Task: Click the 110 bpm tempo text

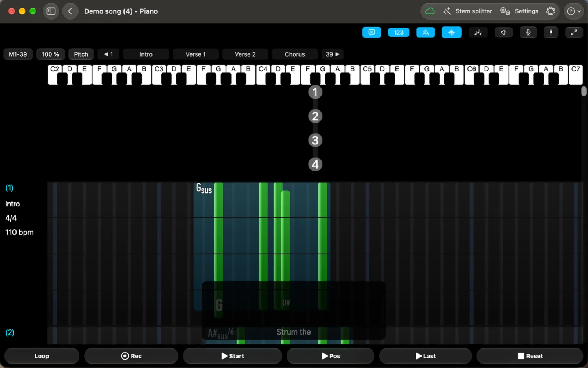Action: click(19, 232)
